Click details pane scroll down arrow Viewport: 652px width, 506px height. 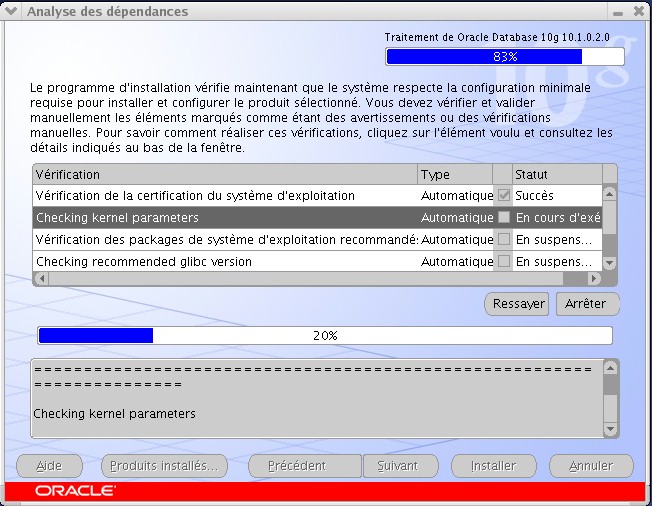point(610,429)
